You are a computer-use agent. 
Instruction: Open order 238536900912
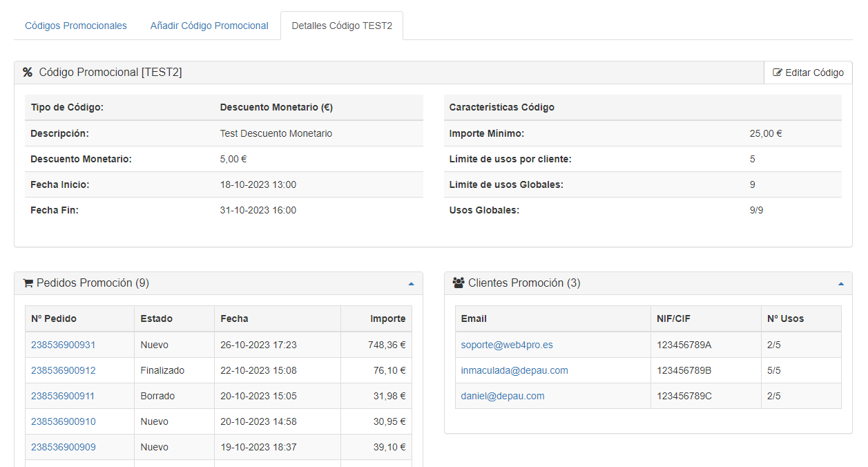coord(64,370)
